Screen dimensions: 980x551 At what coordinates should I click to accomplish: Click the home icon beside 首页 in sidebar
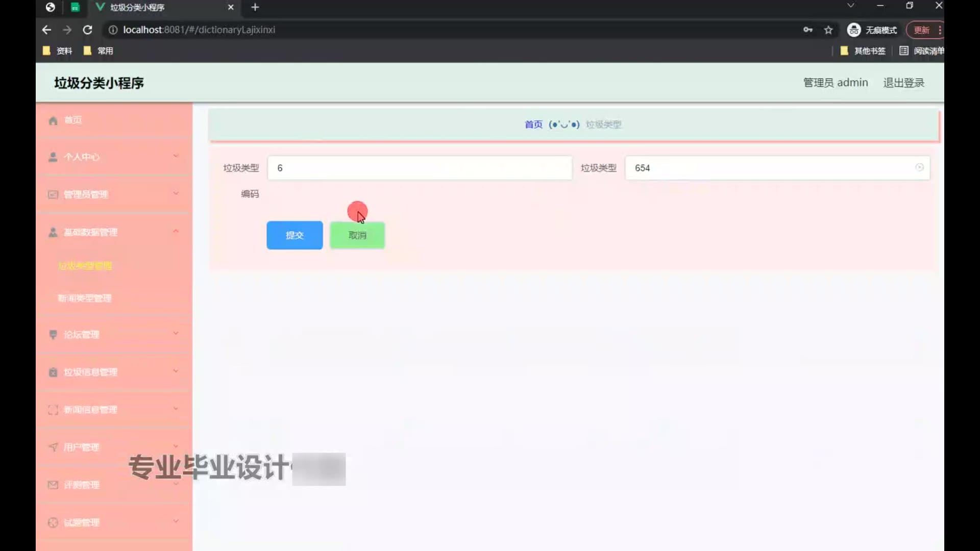tap(53, 120)
